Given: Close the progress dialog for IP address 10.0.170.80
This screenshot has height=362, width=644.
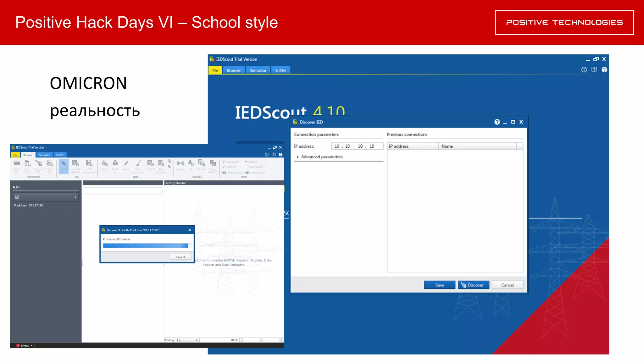Looking at the screenshot, I should [x=190, y=230].
